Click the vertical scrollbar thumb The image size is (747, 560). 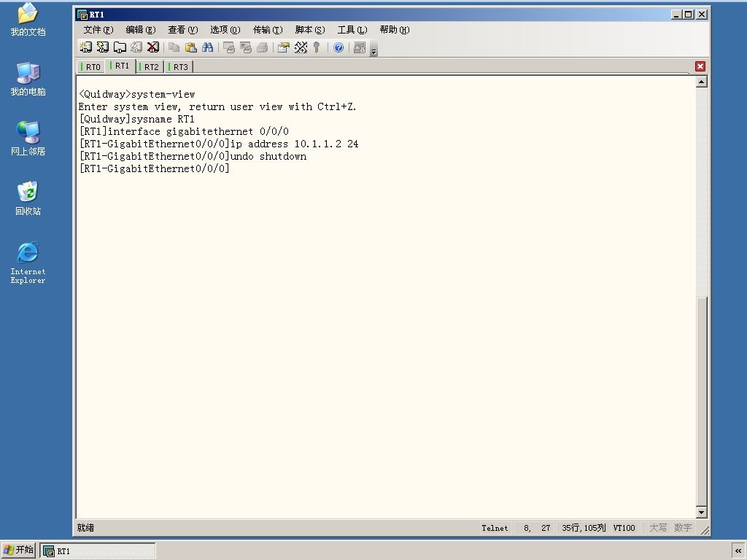click(x=701, y=402)
